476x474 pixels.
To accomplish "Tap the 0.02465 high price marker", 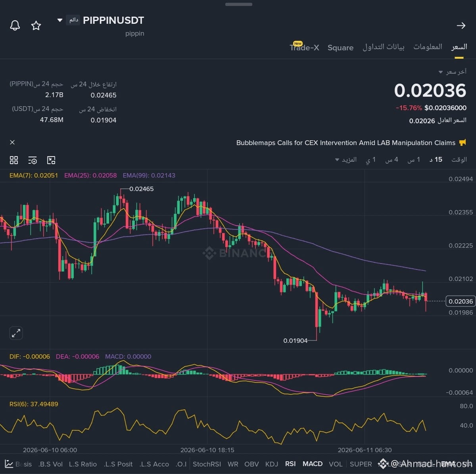I will pos(142,189).
